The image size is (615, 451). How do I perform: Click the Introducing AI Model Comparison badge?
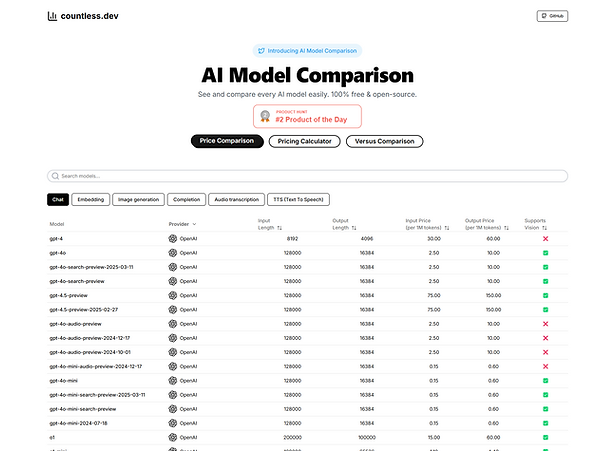coord(307,51)
